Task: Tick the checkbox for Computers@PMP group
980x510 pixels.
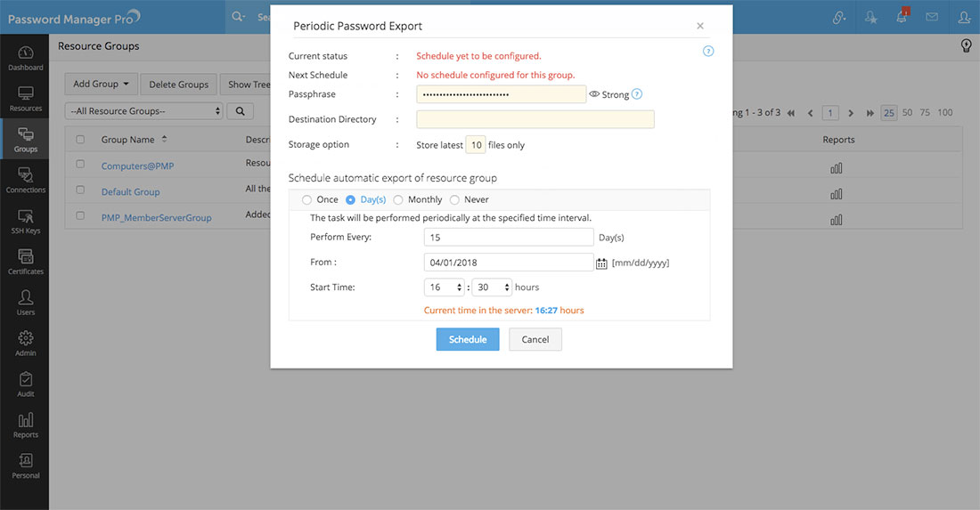Action: tap(81, 165)
